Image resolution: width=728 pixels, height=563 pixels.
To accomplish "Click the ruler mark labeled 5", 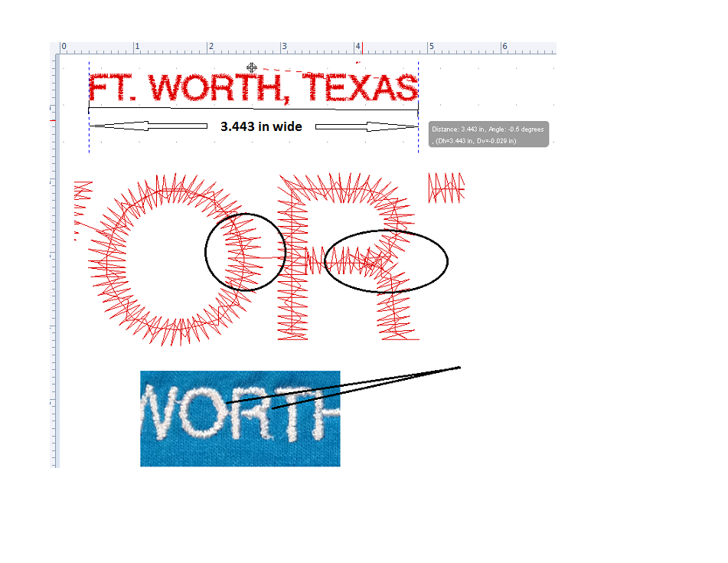I will [431, 46].
